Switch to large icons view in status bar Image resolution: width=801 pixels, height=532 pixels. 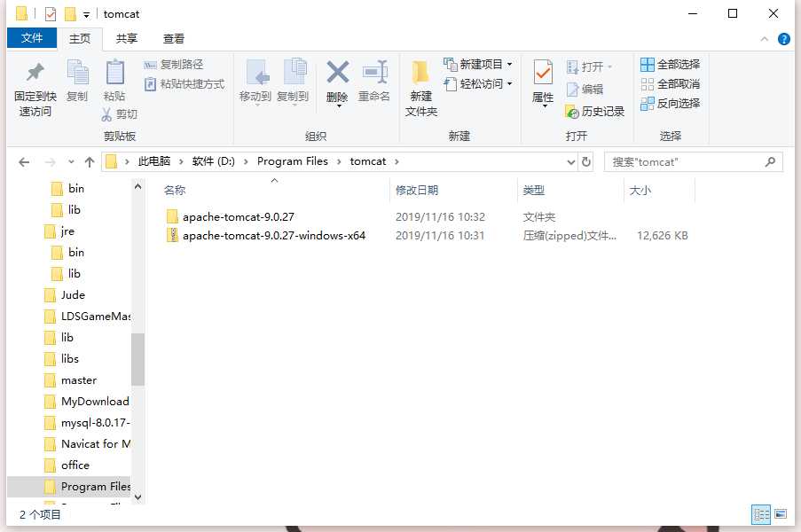[x=781, y=514]
